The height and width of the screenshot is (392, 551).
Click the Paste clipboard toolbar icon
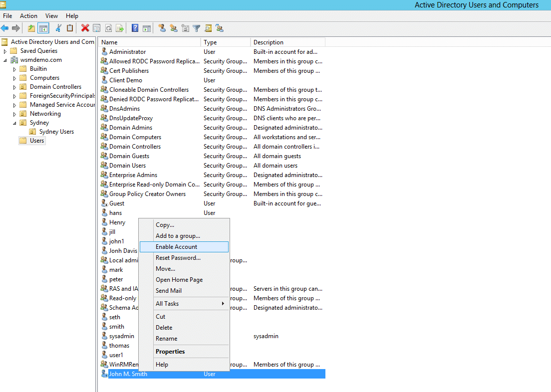(x=70, y=28)
